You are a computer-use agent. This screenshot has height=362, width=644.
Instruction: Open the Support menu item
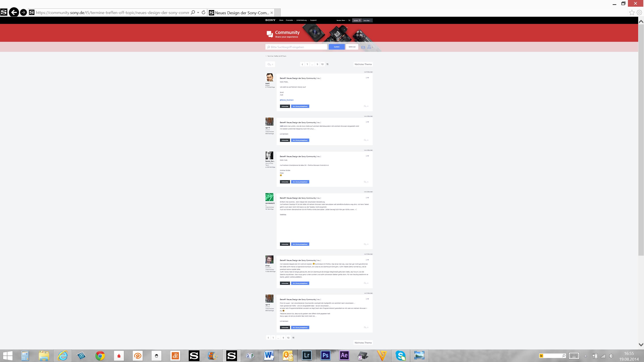point(313,20)
